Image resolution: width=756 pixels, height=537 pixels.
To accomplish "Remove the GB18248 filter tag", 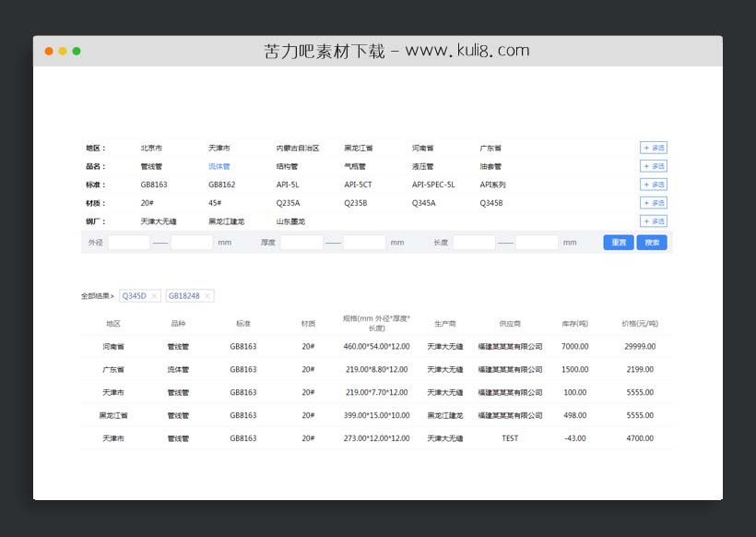I will (206, 296).
